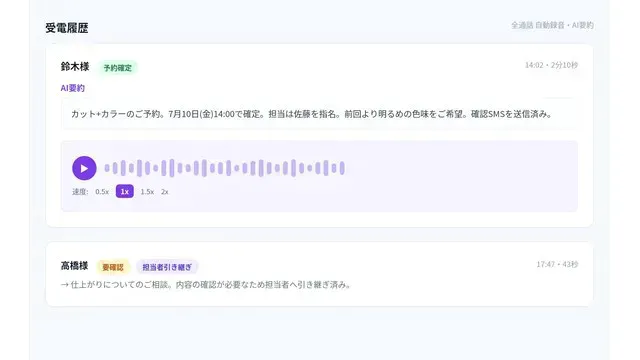This screenshot has height=360, width=640.
Task: Open the 高橋様 caller name
Action: (x=74, y=266)
